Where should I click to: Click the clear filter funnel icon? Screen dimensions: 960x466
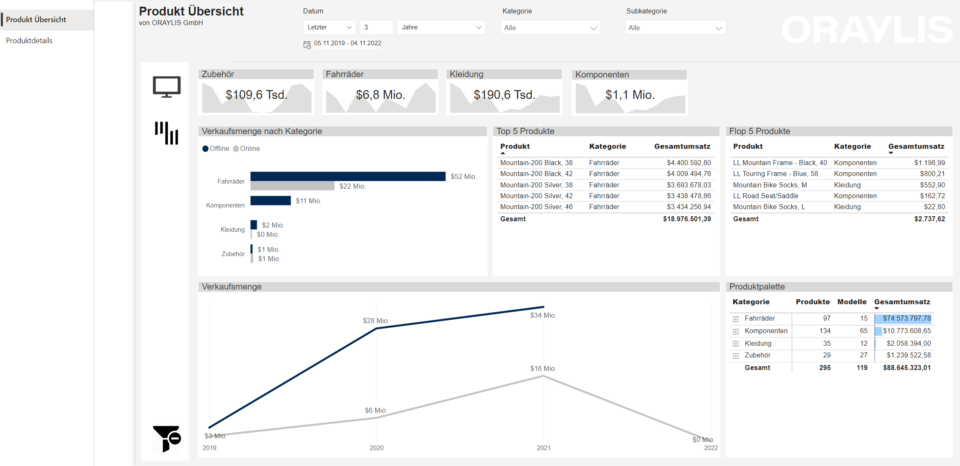166,438
